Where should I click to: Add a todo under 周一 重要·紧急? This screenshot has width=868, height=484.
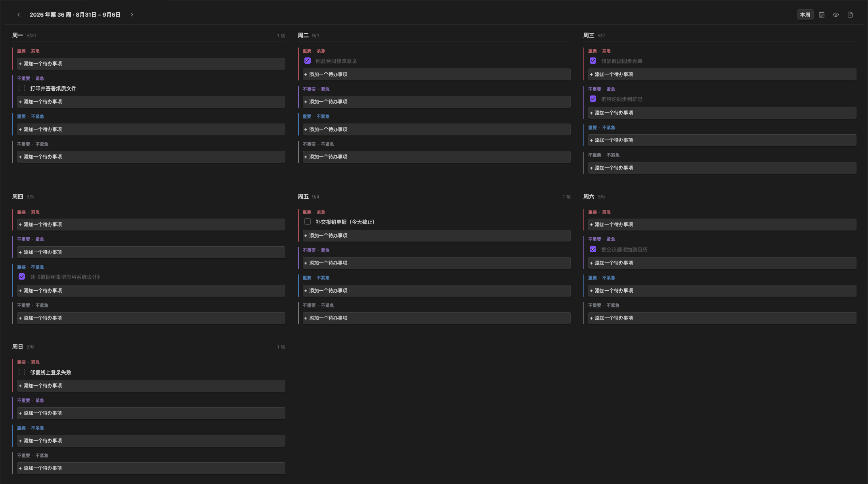click(x=151, y=64)
